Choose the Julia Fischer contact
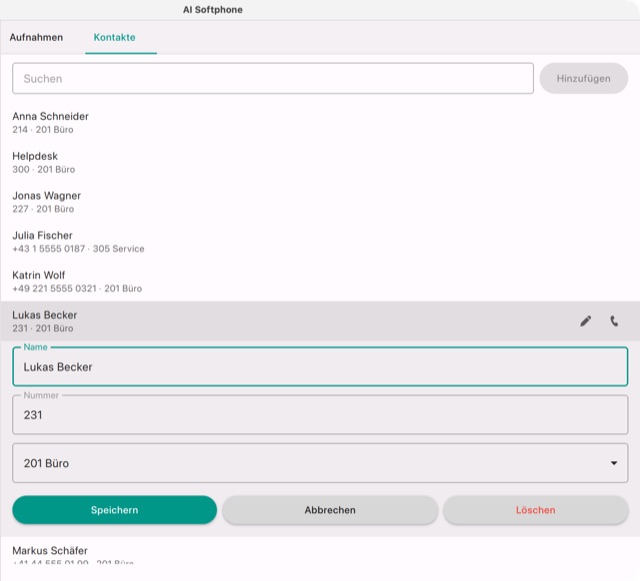Screen dimensions: 640x581 320,241
